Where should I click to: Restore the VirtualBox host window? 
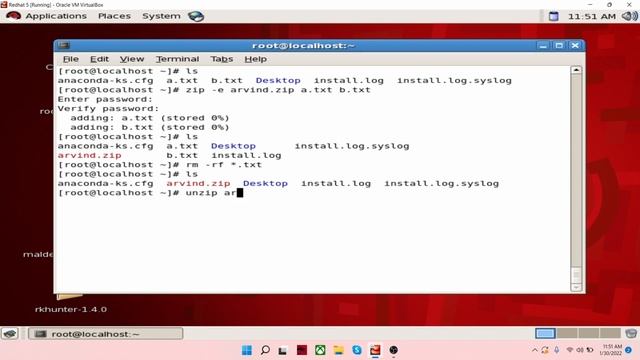click(x=609, y=4)
